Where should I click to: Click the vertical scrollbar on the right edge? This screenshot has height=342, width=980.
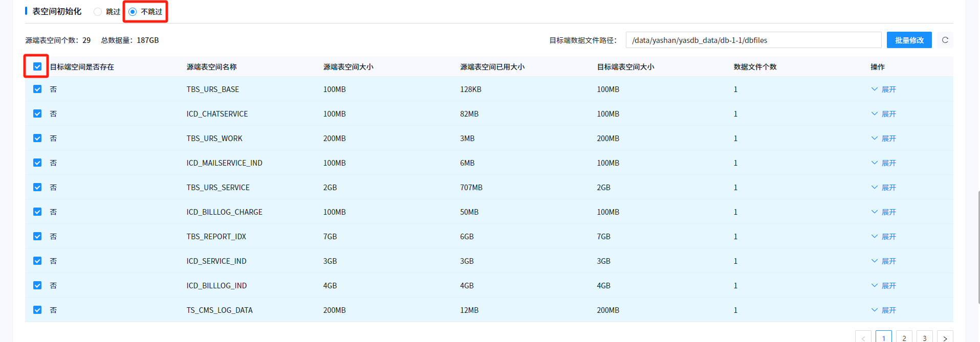click(x=978, y=247)
